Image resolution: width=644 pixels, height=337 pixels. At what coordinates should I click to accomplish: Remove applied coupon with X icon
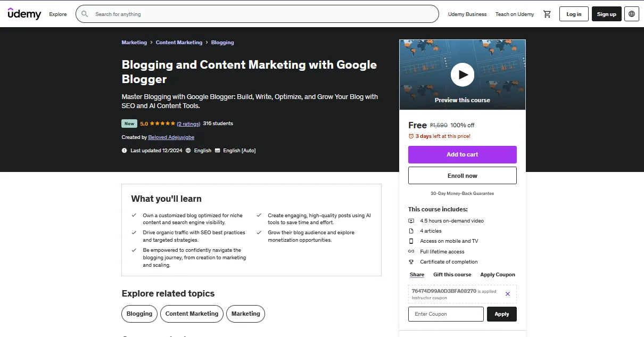508,294
